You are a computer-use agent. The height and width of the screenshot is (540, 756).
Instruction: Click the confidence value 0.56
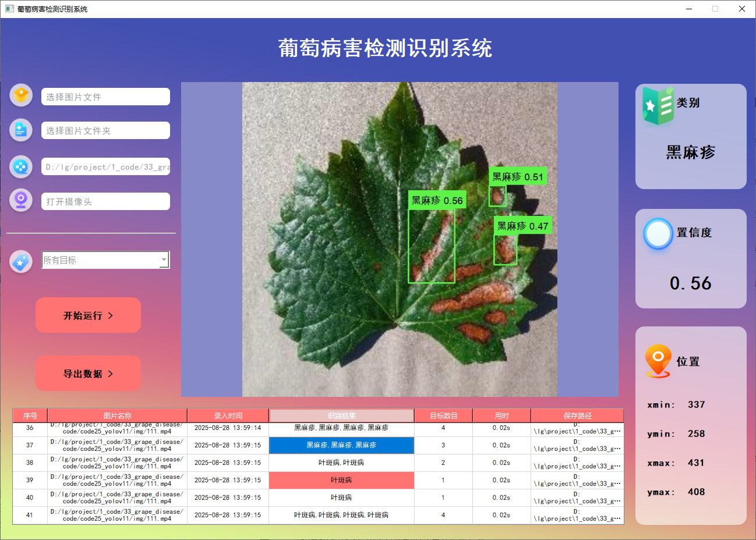pyautogui.click(x=691, y=283)
